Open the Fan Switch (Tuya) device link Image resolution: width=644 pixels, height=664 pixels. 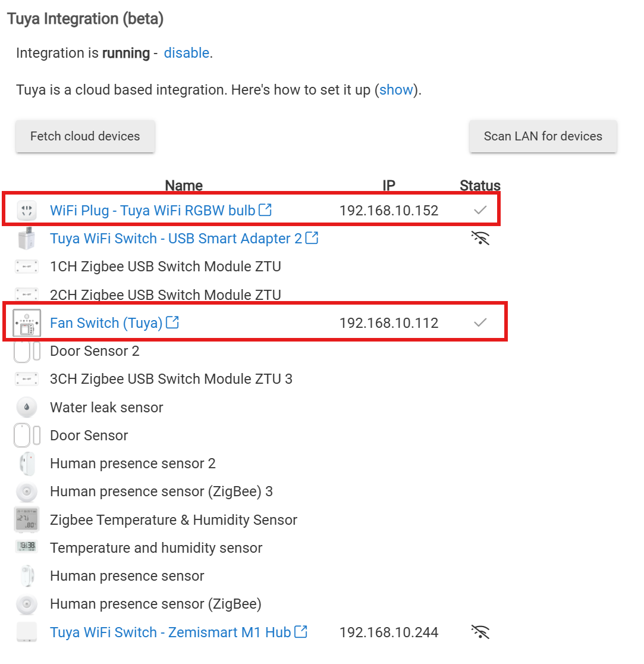pos(106,323)
